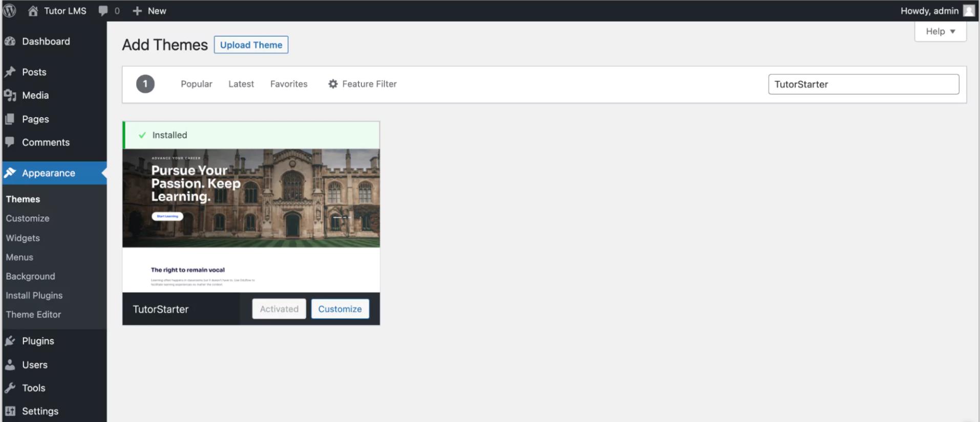
Task: Click the home icon beside Tutor LMS
Action: click(x=33, y=11)
